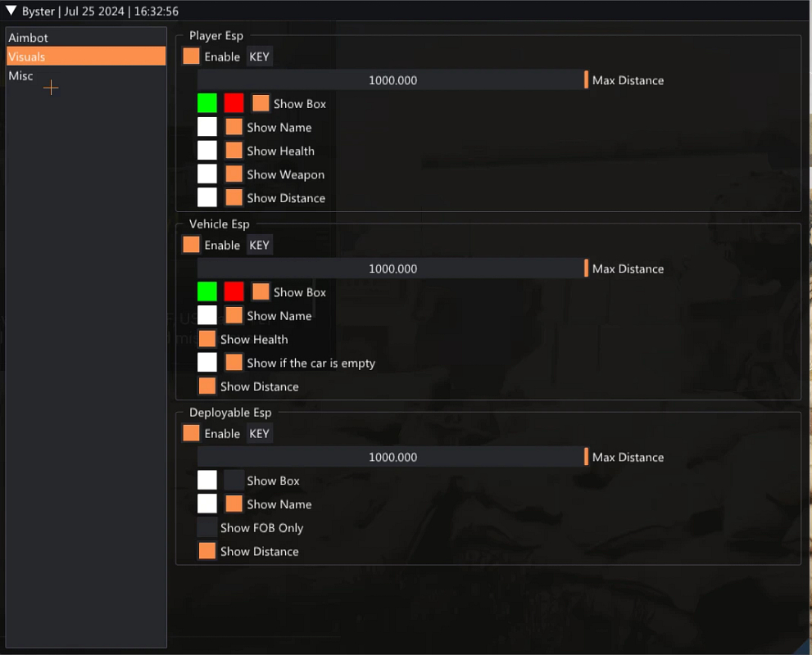The width and height of the screenshot is (812, 655).
Task: Select the Visuals tab
Action: pyautogui.click(x=27, y=56)
